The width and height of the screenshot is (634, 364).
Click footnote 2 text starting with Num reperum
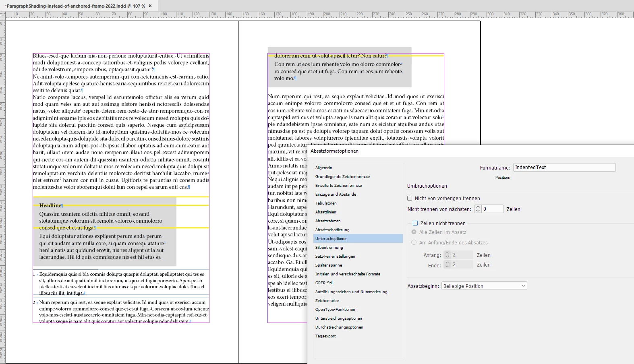[121, 312]
